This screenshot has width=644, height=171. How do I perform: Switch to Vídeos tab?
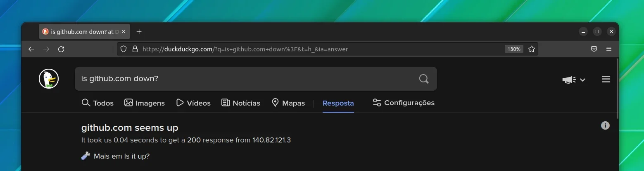193,103
